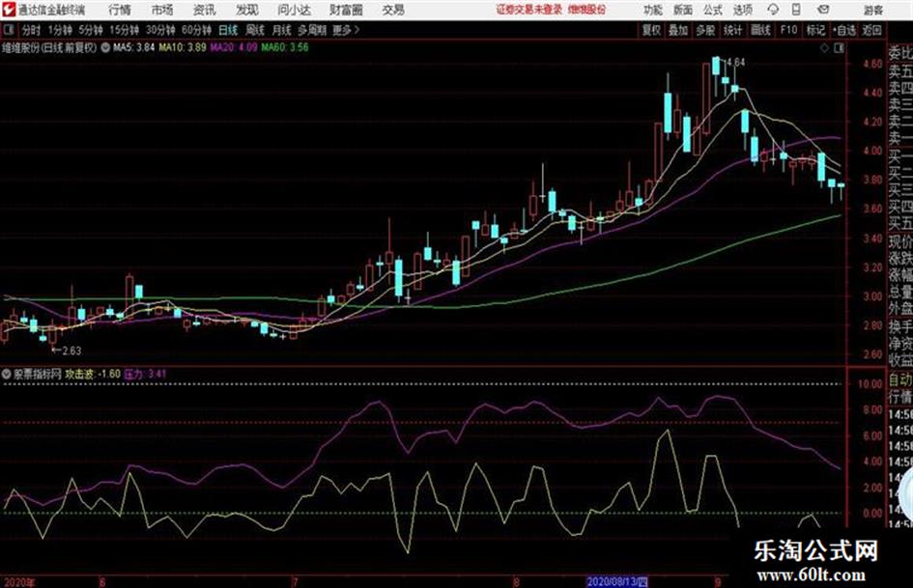Open the 选项 menu
The height and width of the screenshot is (588, 913).
(x=742, y=10)
